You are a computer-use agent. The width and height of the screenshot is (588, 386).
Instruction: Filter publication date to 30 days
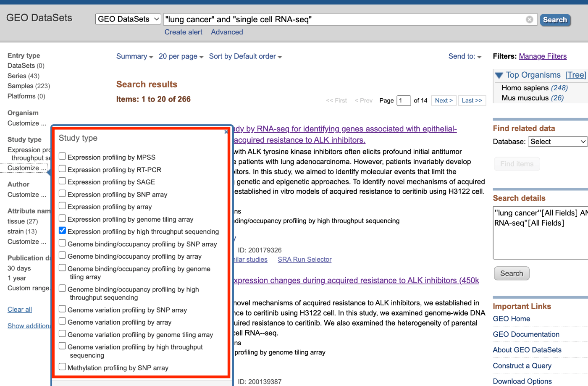[x=19, y=268]
